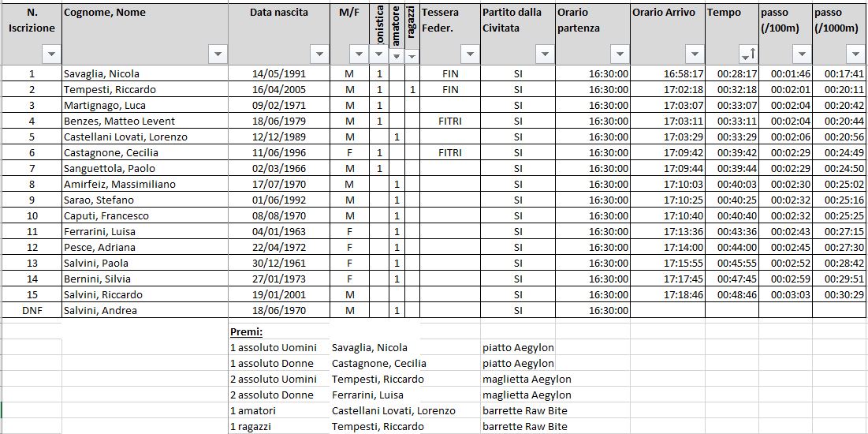
Task: Click the sorted Tempo filter button
Action: 747,54
